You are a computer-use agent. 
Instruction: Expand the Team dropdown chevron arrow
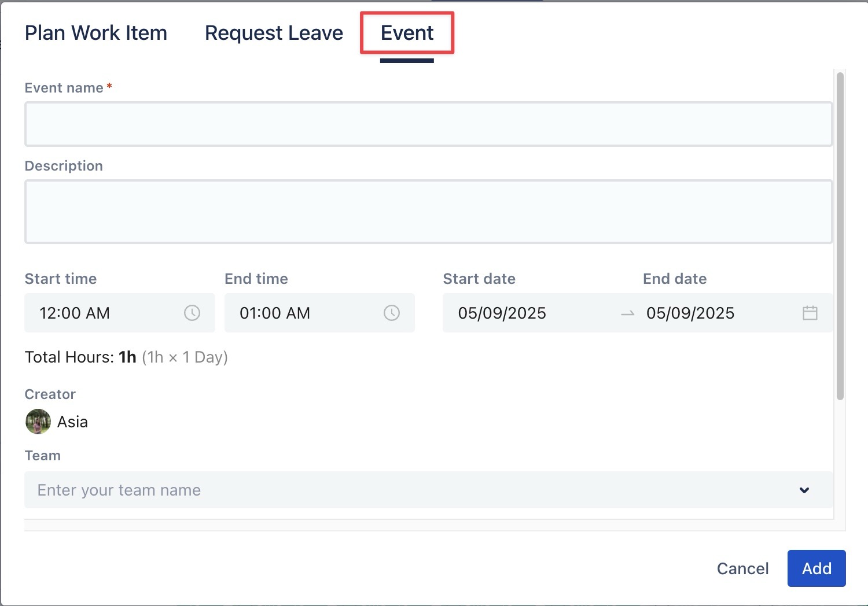804,490
